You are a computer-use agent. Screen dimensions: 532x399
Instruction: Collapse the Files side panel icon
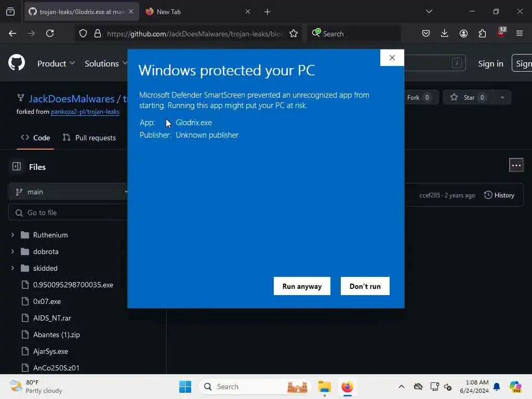click(x=17, y=167)
